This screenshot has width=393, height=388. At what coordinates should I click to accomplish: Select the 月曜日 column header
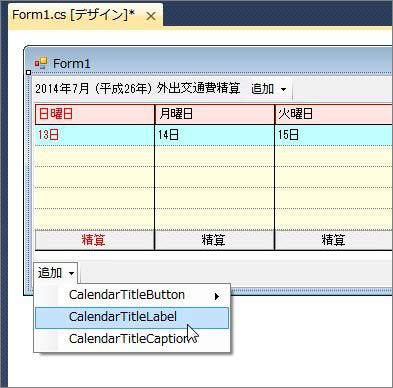click(x=215, y=114)
